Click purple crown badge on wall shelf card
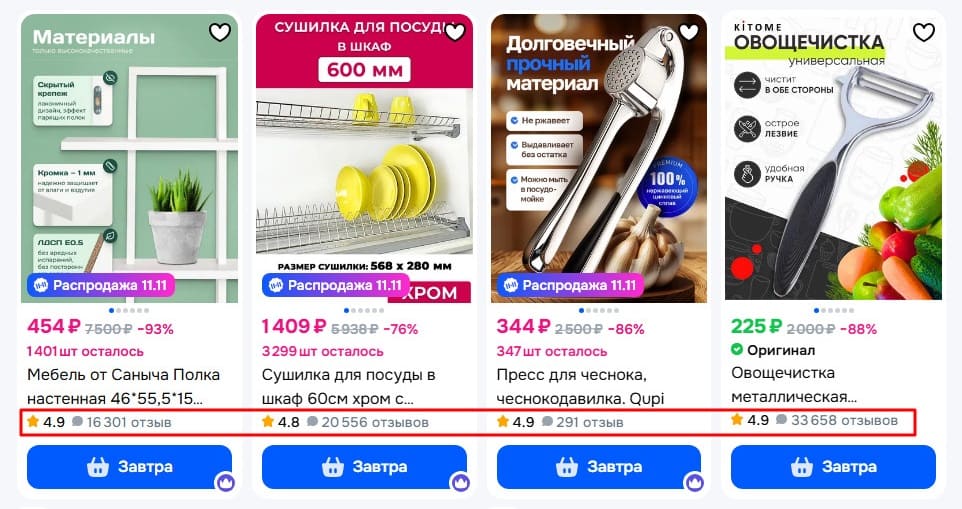The image size is (962, 509). point(226,483)
